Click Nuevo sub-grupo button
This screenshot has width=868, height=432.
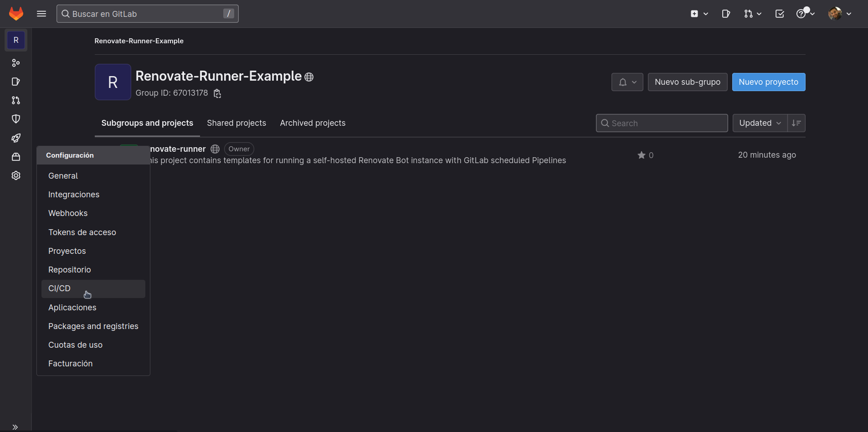(688, 82)
